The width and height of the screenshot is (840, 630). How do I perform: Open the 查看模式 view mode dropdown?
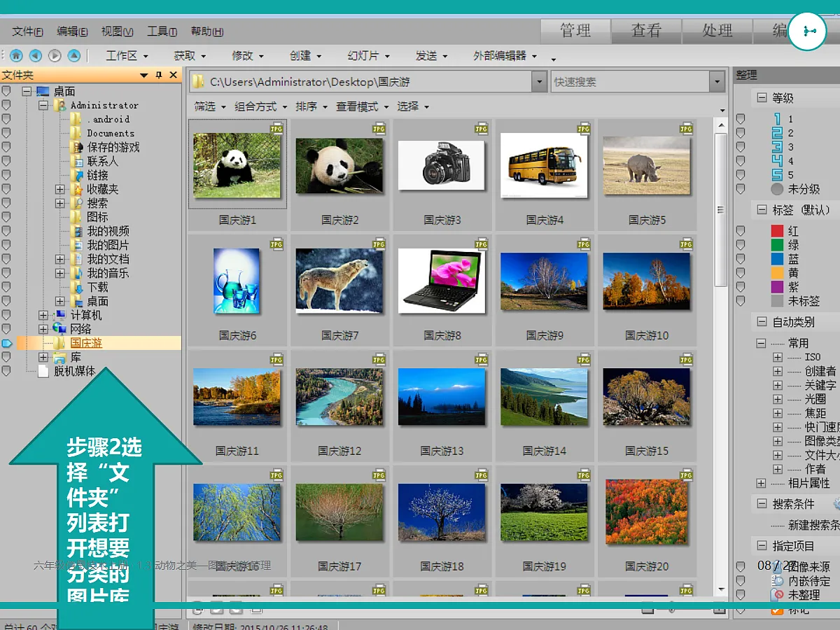point(363,106)
